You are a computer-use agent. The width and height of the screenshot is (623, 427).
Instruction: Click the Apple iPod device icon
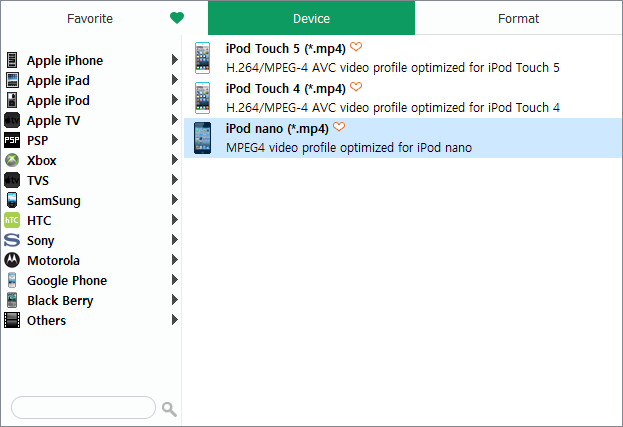click(x=12, y=100)
